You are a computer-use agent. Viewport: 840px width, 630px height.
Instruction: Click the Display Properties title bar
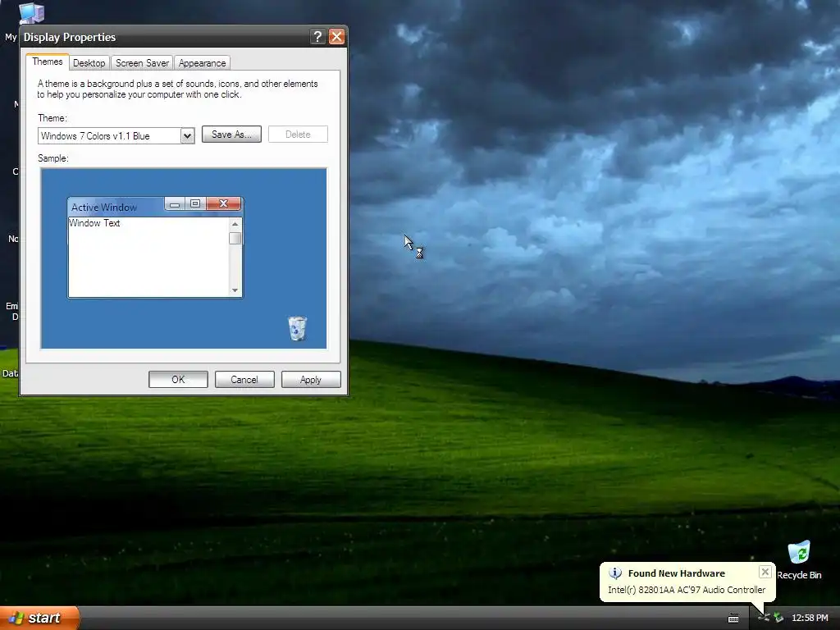[x=182, y=36]
